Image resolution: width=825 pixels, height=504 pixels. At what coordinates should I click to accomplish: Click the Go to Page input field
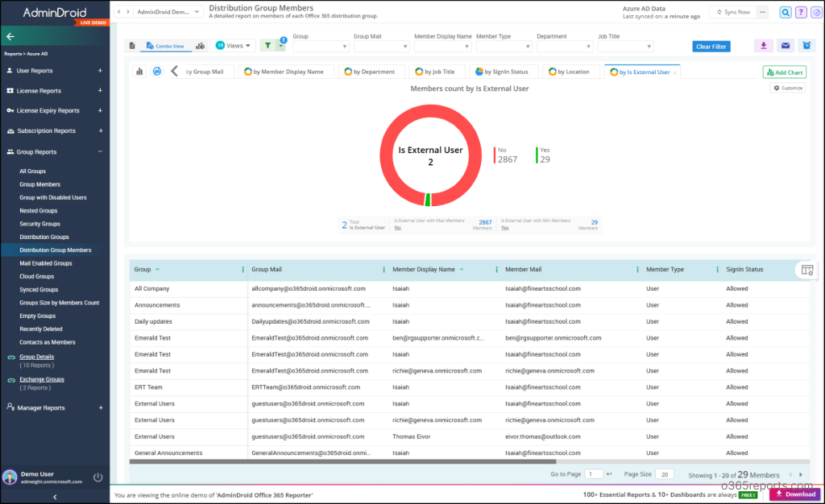point(594,474)
